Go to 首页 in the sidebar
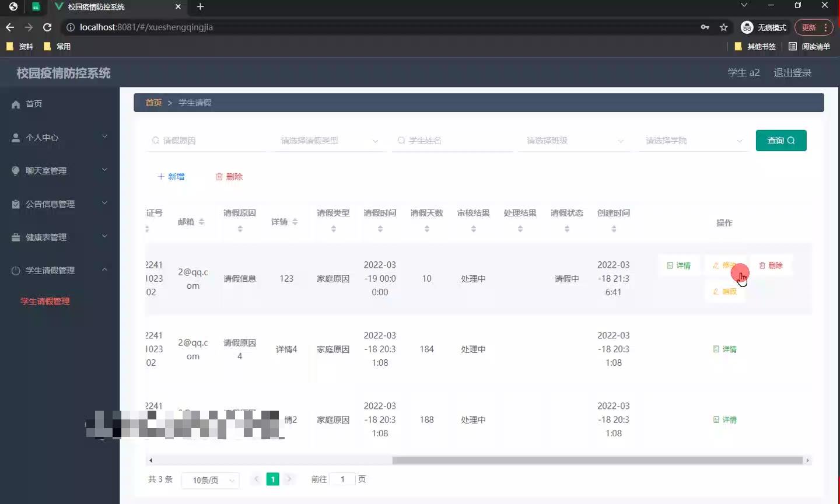The width and height of the screenshot is (840, 504). point(34,104)
